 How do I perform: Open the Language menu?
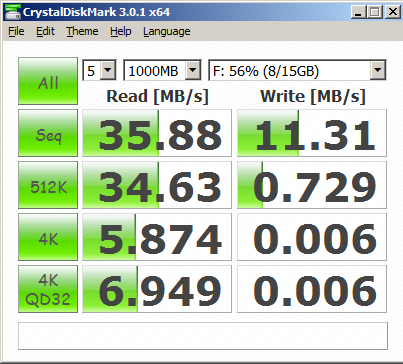tap(167, 31)
